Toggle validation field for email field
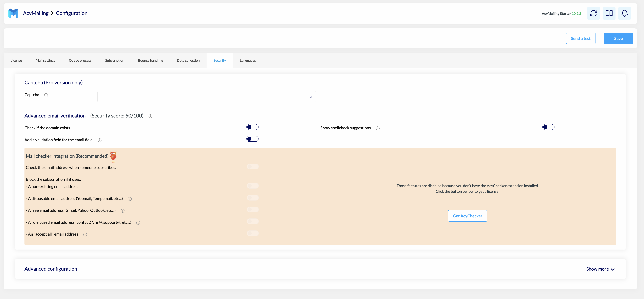 click(x=252, y=139)
